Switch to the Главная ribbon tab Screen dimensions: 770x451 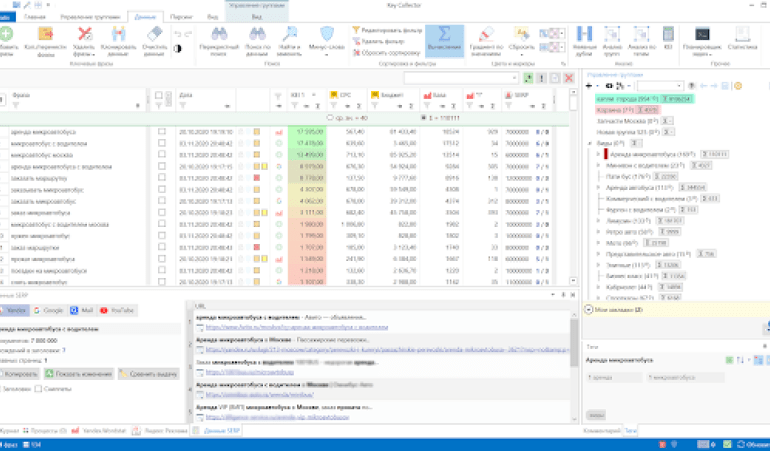pyautogui.click(x=35, y=17)
